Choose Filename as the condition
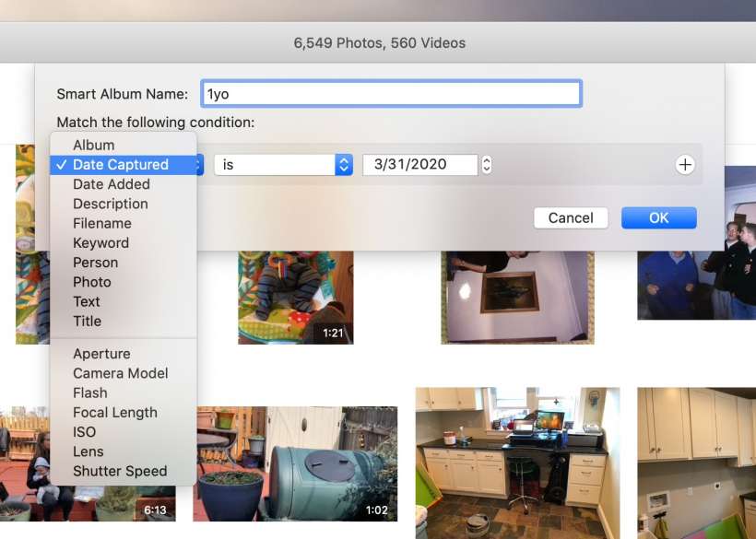The width and height of the screenshot is (756, 539). (102, 223)
